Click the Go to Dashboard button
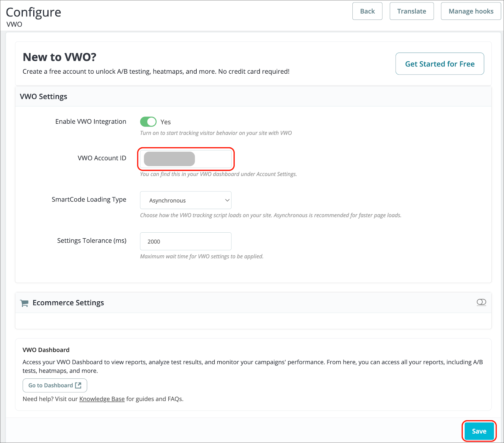 pos(55,385)
